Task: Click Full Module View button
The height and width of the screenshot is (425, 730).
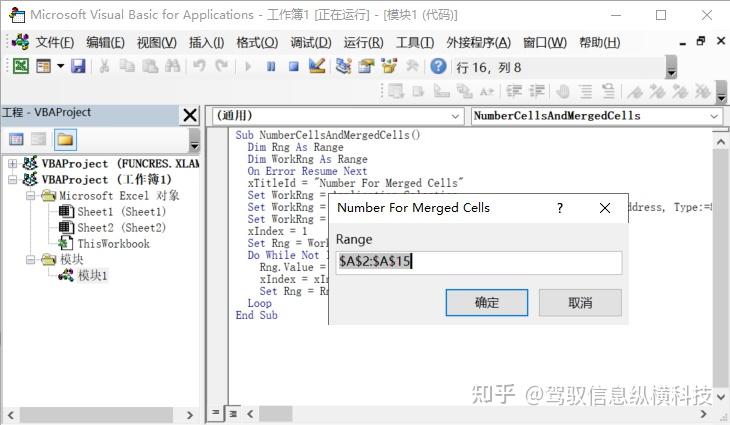Action: click(x=234, y=413)
